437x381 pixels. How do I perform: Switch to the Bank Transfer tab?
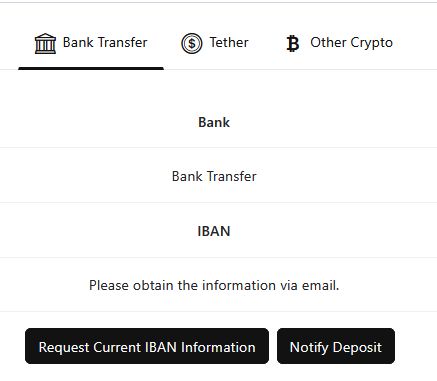(x=91, y=43)
